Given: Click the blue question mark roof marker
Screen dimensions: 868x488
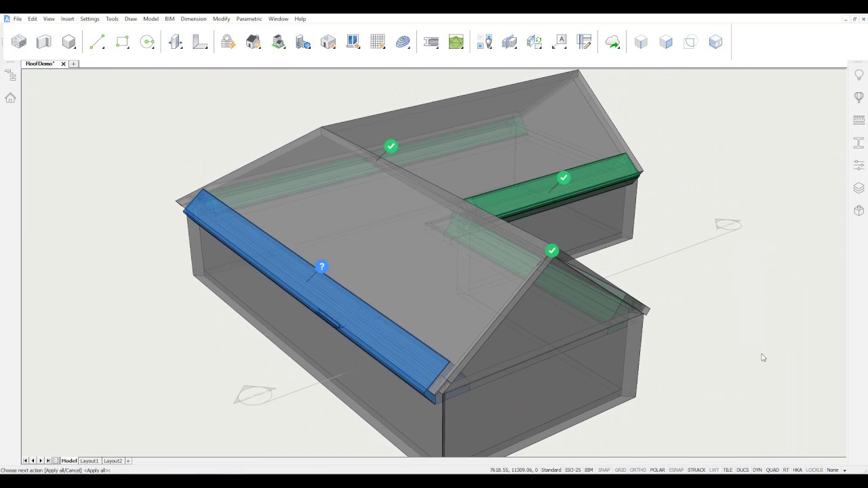Looking at the screenshot, I should (x=321, y=267).
